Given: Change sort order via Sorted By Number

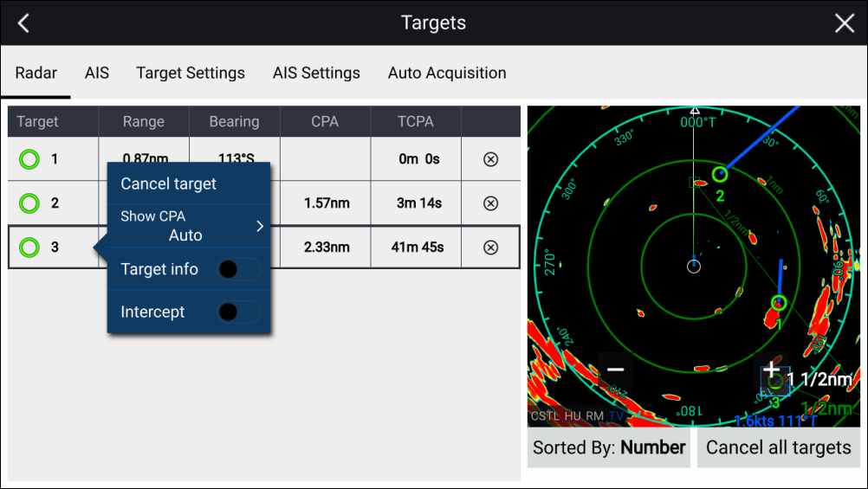Looking at the screenshot, I should point(609,447).
